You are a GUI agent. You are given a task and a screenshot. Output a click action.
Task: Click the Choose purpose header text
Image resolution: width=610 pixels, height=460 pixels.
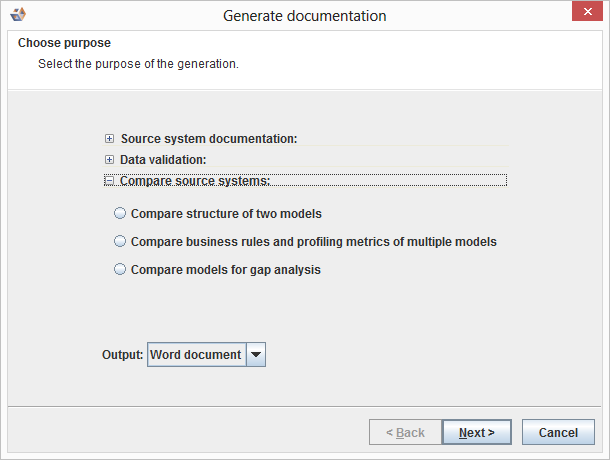click(x=64, y=44)
